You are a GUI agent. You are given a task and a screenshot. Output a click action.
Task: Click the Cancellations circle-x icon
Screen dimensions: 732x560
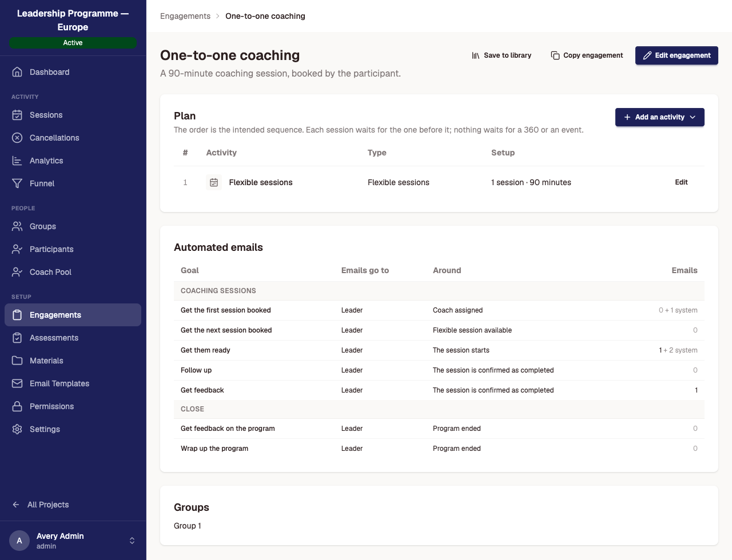coord(17,138)
